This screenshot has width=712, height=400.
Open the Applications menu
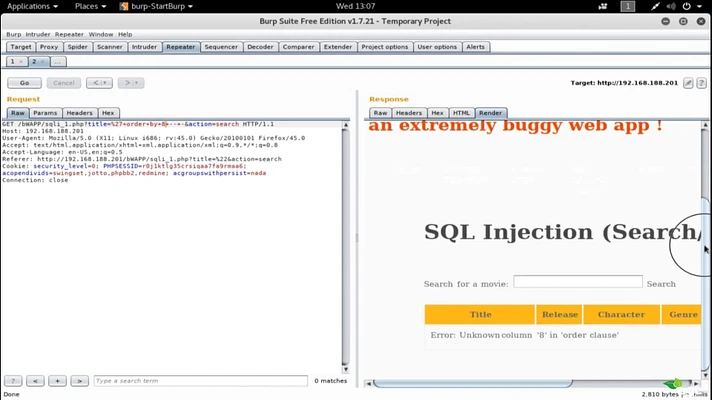point(32,6)
